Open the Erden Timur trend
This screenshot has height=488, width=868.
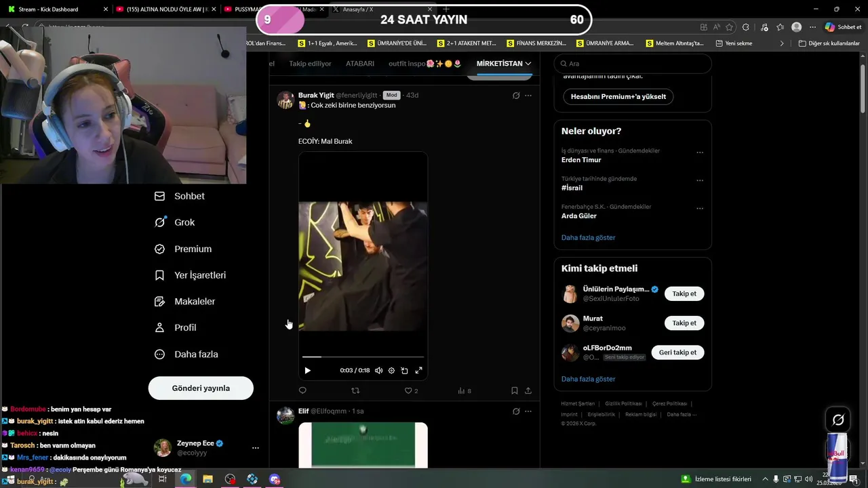tap(581, 160)
